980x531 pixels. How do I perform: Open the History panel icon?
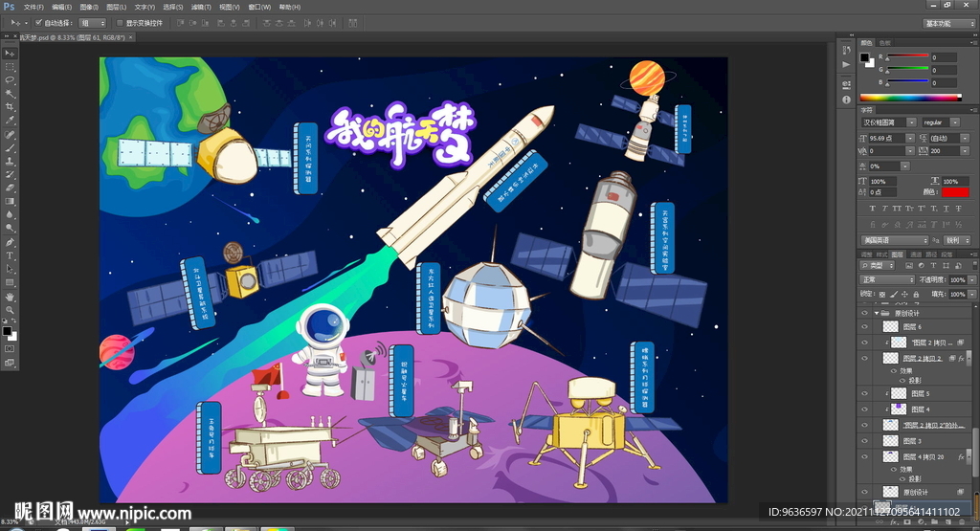pyautogui.click(x=846, y=50)
